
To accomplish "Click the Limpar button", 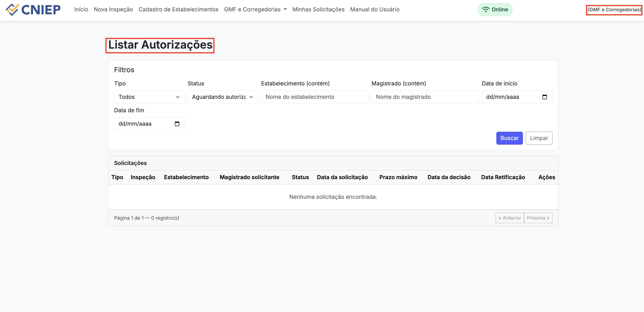I will (x=539, y=138).
